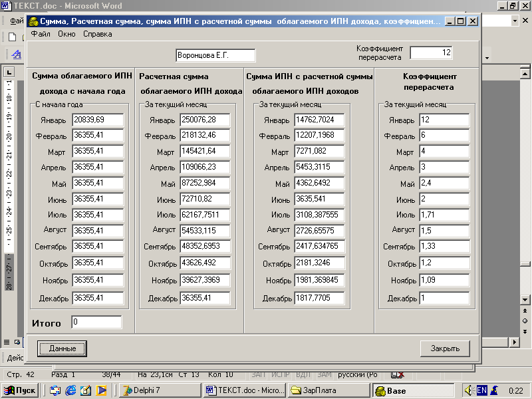Screen dimensions: 532x399
Task: Click the Итого total field
Action: pos(96,323)
